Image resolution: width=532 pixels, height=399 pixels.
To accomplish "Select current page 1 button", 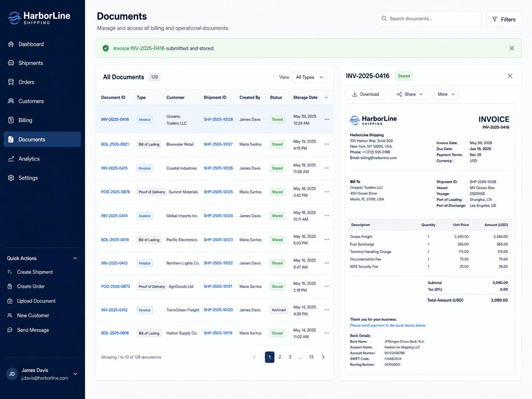I will pos(270,357).
